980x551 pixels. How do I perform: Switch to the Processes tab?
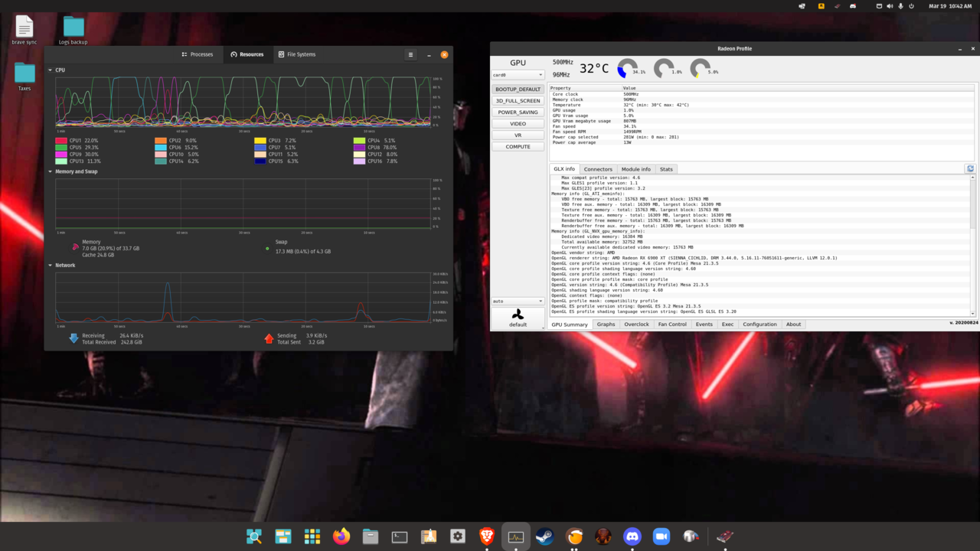point(198,54)
